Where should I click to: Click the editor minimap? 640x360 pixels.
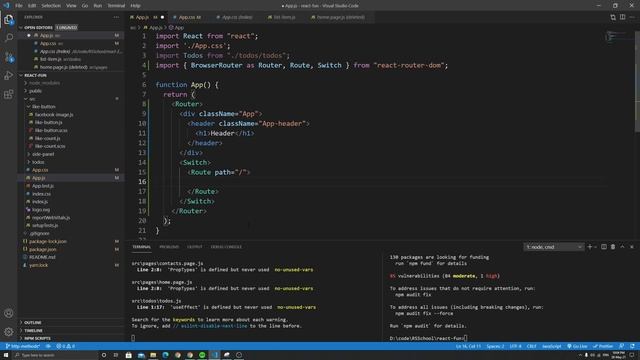[619, 37]
